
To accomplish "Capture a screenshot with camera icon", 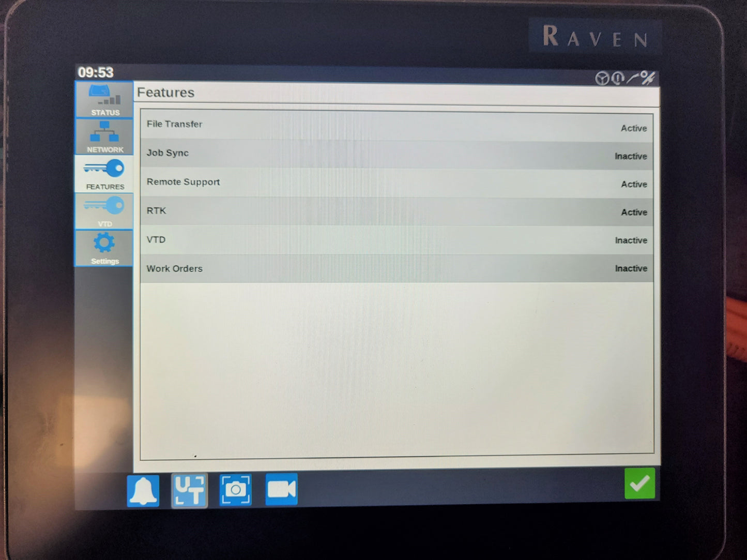I will [x=235, y=489].
